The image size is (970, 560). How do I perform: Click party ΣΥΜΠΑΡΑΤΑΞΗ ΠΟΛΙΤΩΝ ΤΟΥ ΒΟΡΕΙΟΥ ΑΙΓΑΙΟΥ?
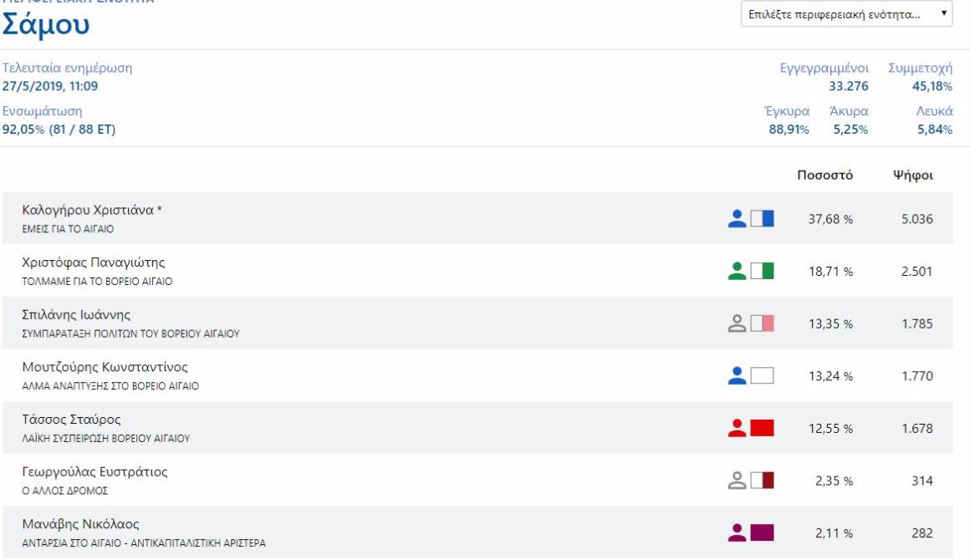(x=130, y=333)
